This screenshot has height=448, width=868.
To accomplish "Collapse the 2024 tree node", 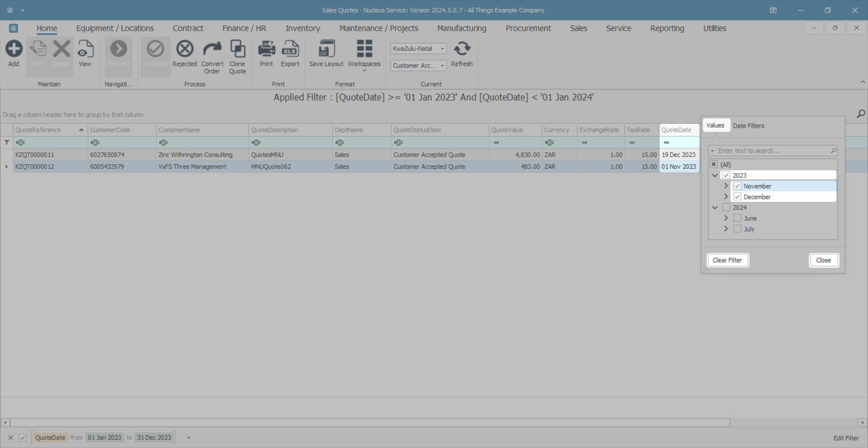I will [x=715, y=208].
